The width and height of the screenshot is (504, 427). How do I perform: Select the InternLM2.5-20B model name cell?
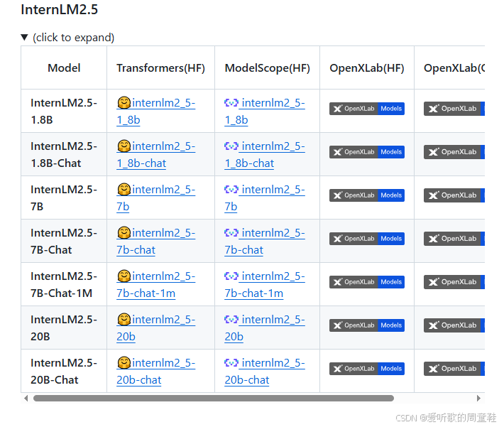(x=64, y=328)
